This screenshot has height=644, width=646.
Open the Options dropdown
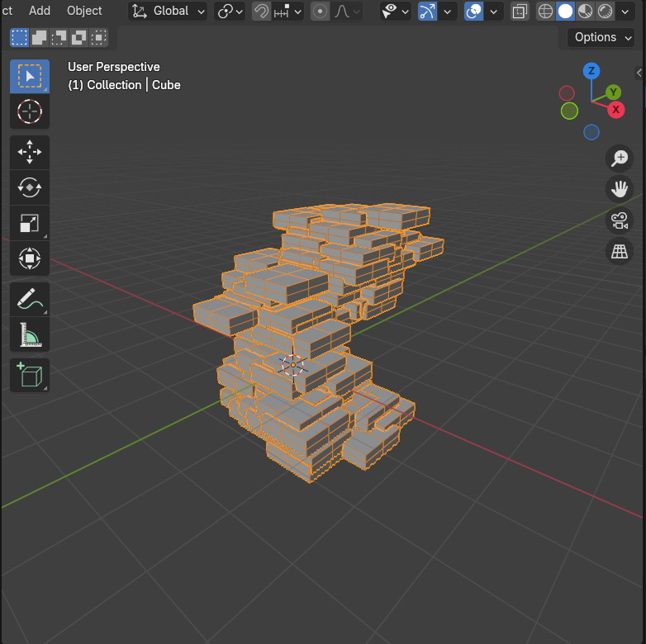[601, 37]
